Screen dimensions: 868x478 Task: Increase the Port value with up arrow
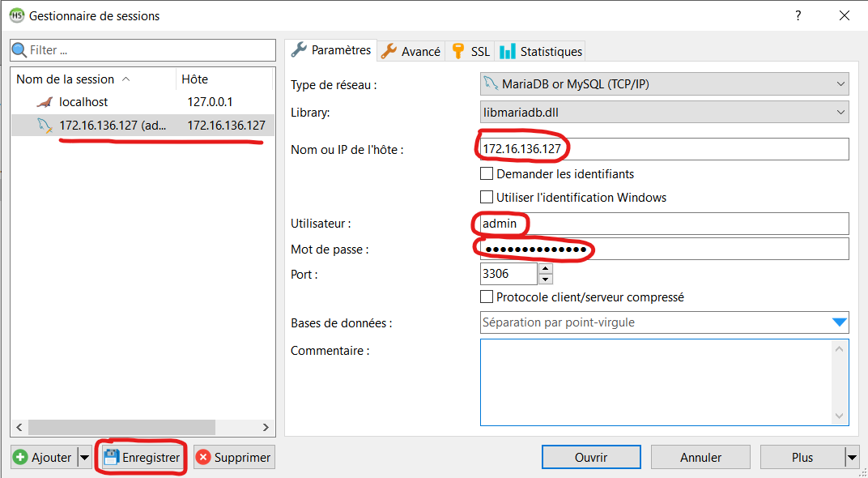point(546,268)
